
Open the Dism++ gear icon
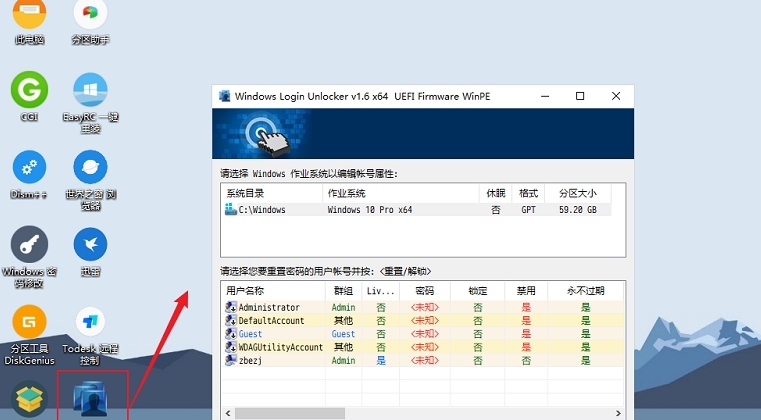(x=30, y=167)
